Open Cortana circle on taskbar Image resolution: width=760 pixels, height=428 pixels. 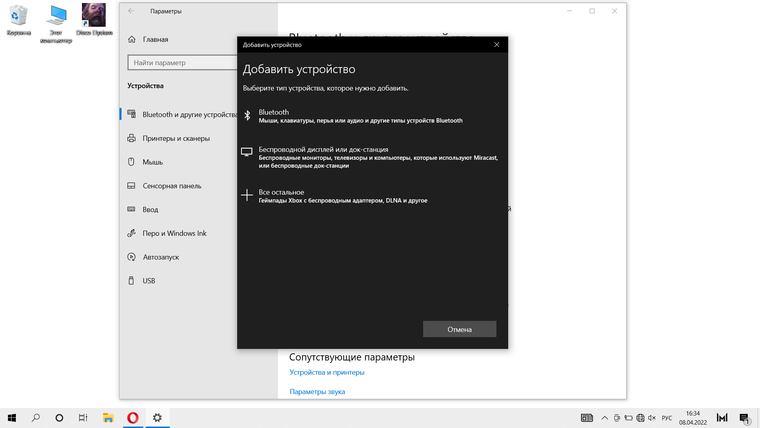click(x=59, y=418)
